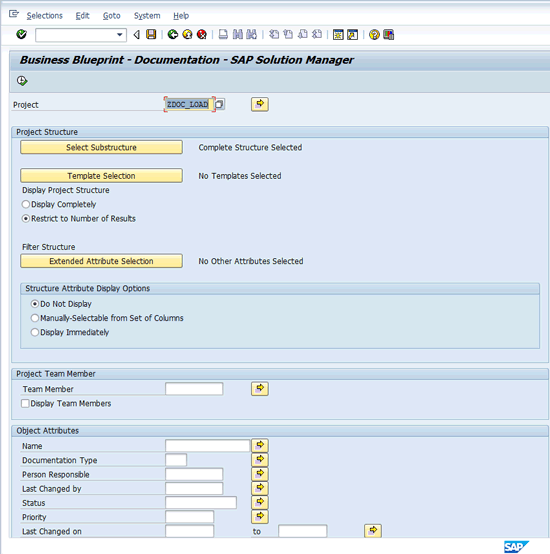Click the 'No Templates Selected' text

240,176
